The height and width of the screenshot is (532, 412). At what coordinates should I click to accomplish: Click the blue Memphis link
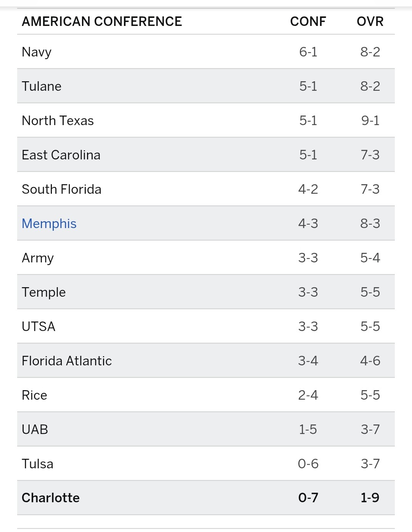[x=49, y=223]
